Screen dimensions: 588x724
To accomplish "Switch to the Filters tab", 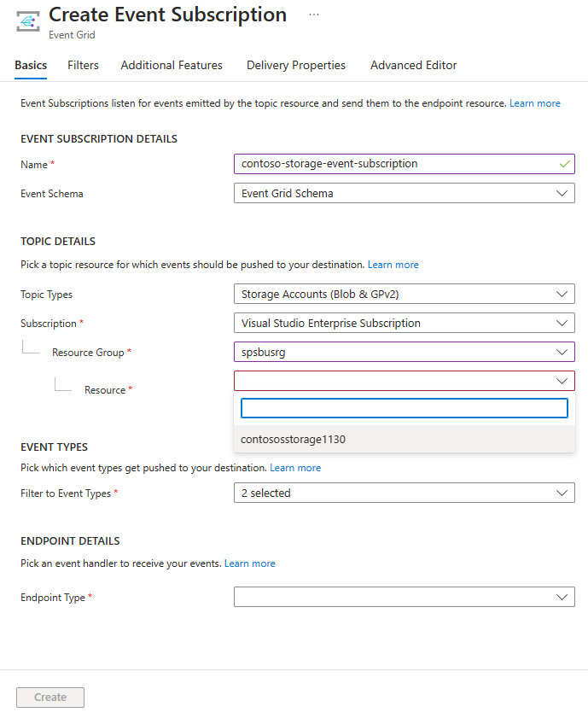I will (82, 65).
